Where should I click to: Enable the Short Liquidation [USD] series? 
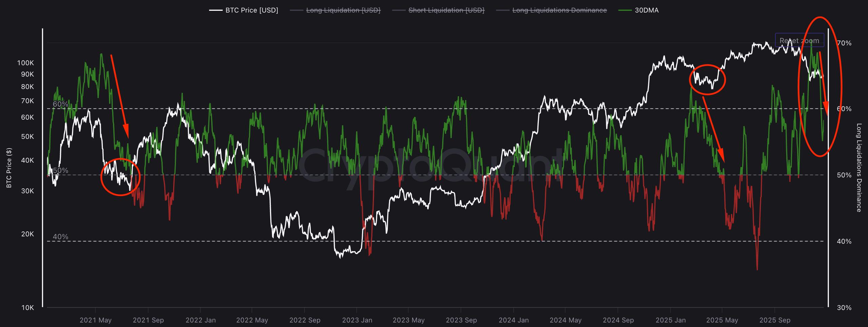(x=446, y=10)
